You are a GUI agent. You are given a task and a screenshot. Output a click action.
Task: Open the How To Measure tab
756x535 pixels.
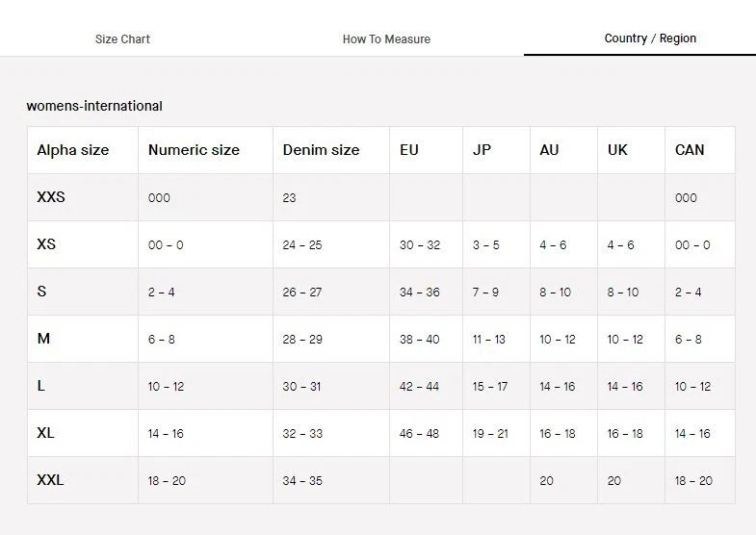pos(386,39)
